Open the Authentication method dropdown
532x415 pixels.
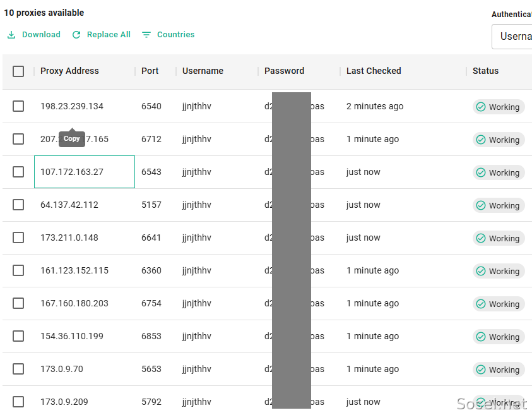point(512,37)
